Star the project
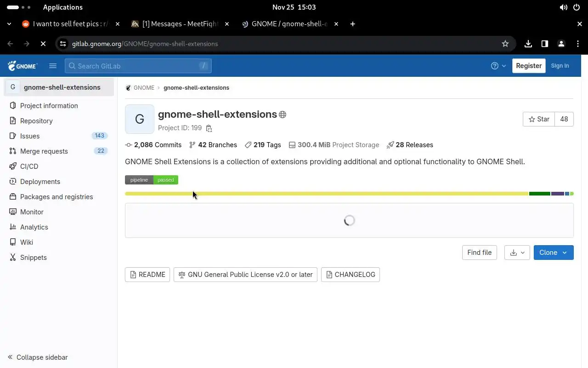The image size is (588, 368). [x=539, y=119]
